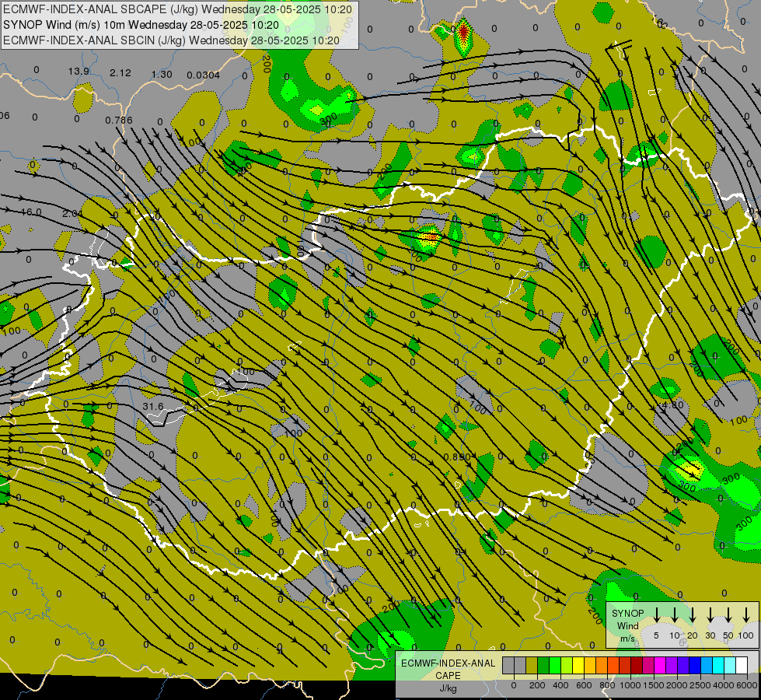Pick the pure blue swatch in the CAPE legend

click(x=695, y=665)
